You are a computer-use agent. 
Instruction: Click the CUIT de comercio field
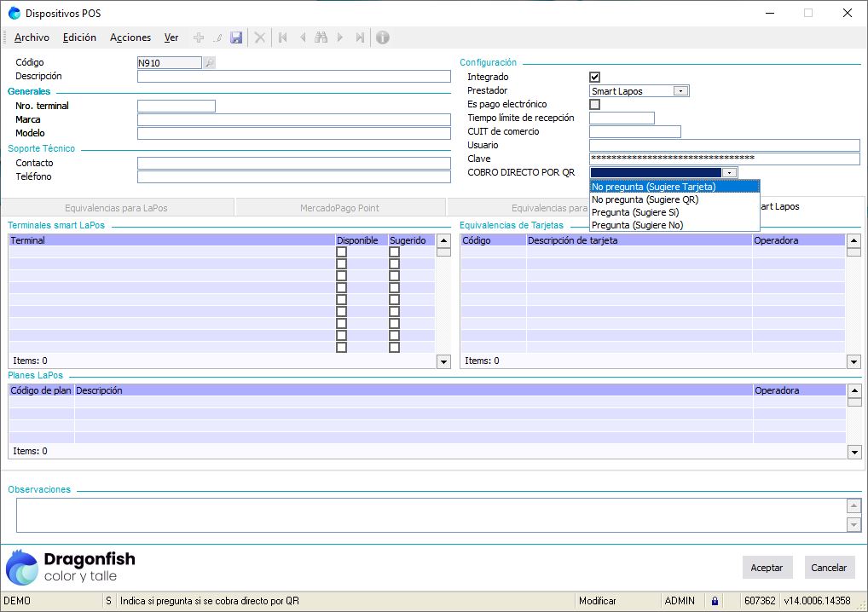click(x=635, y=132)
